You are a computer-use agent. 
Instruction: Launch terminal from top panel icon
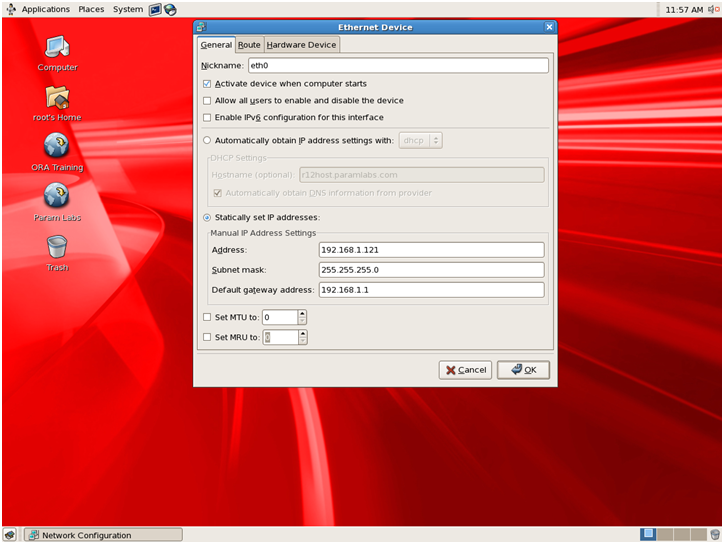tap(155, 9)
